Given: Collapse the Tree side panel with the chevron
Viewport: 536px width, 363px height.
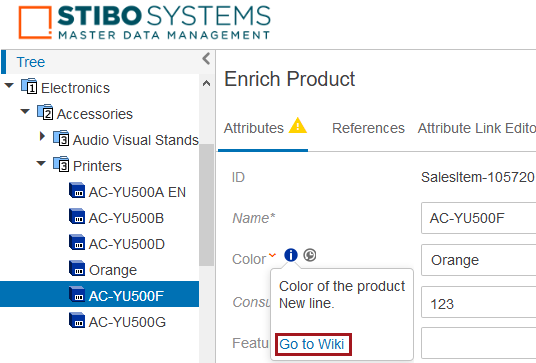Looking at the screenshot, I should click(x=206, y=59).
